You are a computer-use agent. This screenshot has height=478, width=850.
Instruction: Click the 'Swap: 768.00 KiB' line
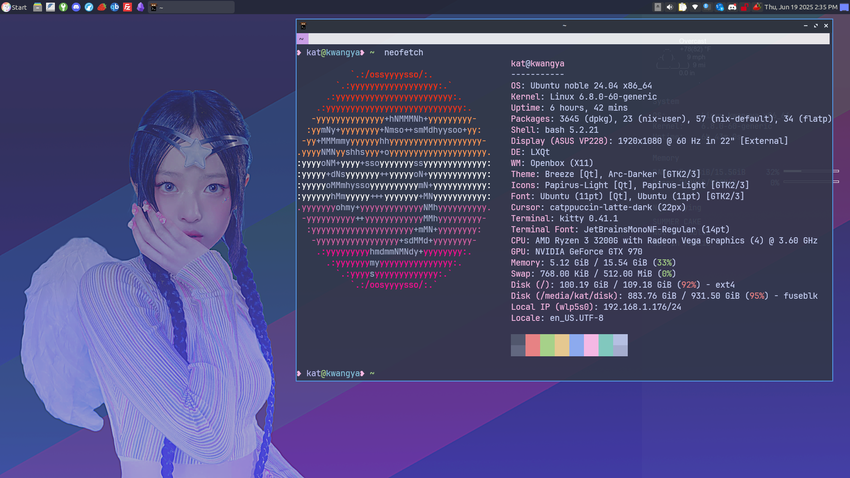click(x=593, y=274)
